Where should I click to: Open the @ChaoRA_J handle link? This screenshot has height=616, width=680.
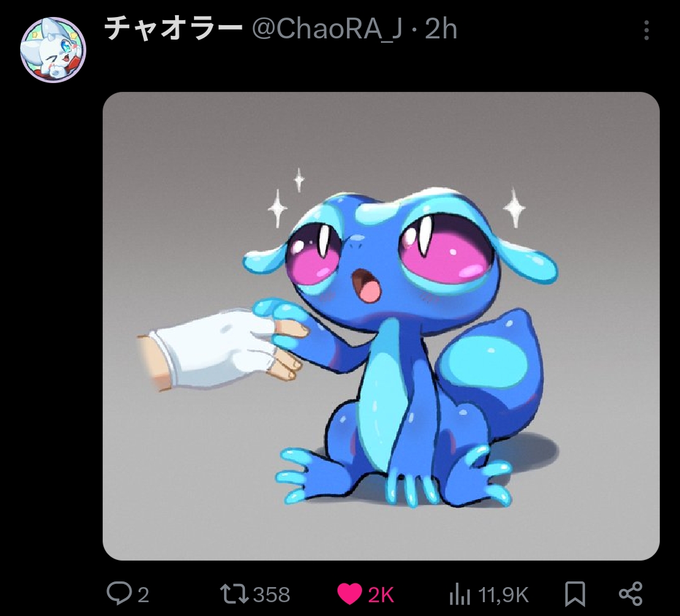pos(327,30)
